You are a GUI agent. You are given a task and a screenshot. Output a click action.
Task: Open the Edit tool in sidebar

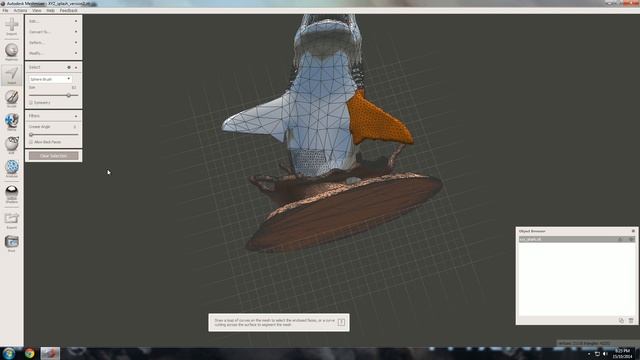(x=11, y=144)
